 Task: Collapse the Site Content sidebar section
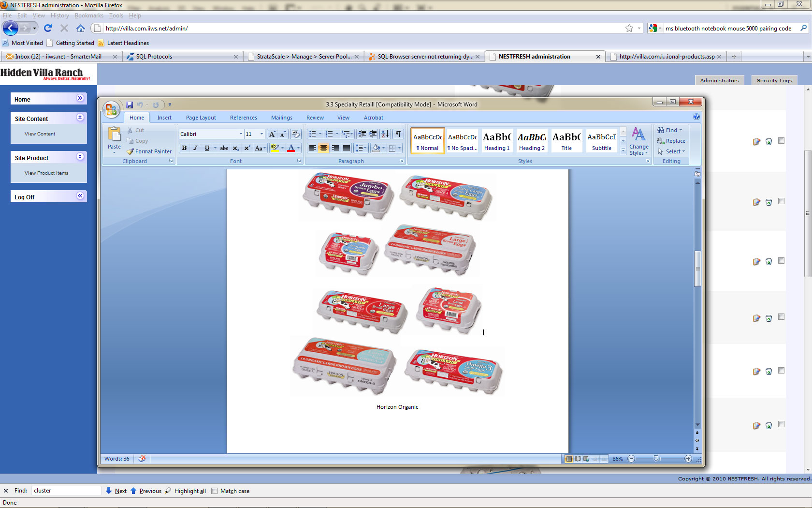point(80,118)
